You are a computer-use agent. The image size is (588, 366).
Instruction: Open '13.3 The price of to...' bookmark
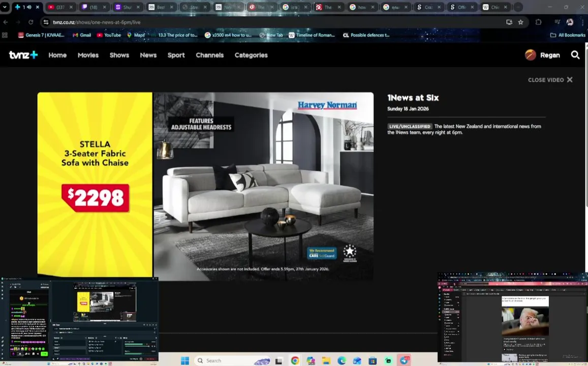tap(174, 35)
